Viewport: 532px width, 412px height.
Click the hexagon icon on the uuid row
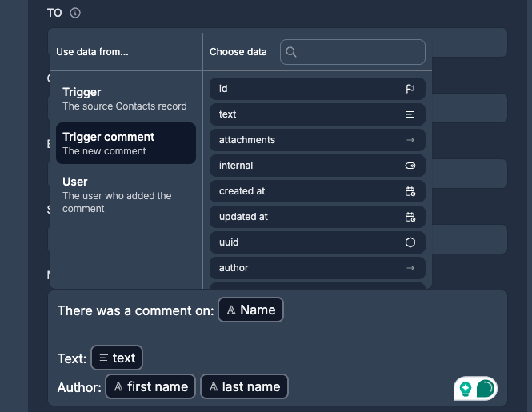(410, 242)
